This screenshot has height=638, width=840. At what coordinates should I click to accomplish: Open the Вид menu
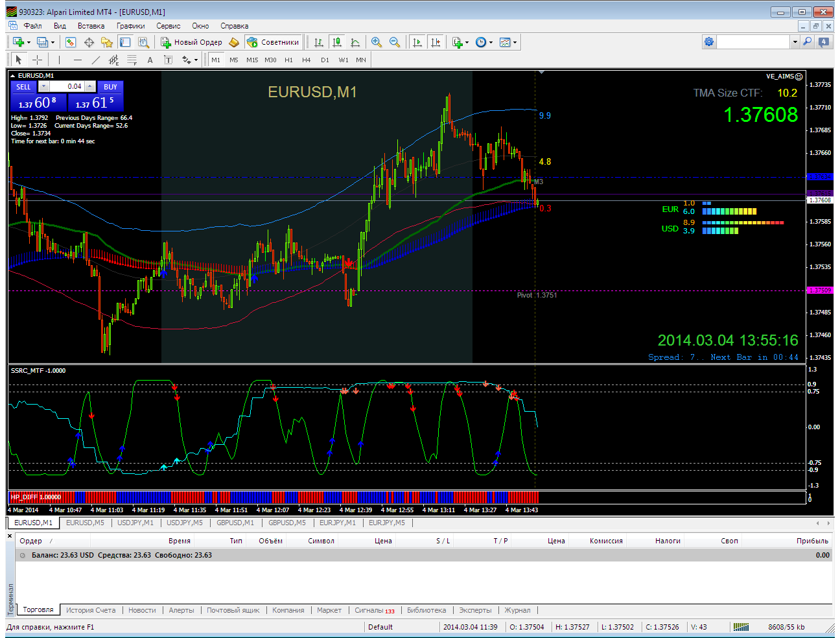[60, 26]
